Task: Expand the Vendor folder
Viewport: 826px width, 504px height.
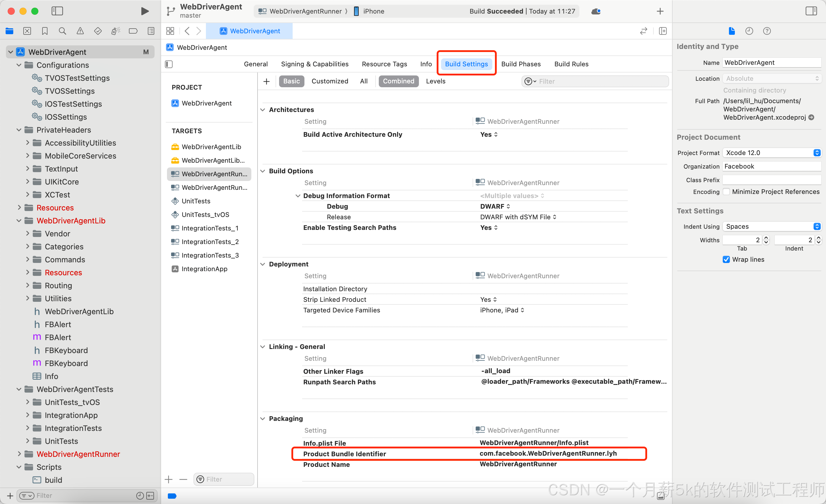Action: click(28, 233)
